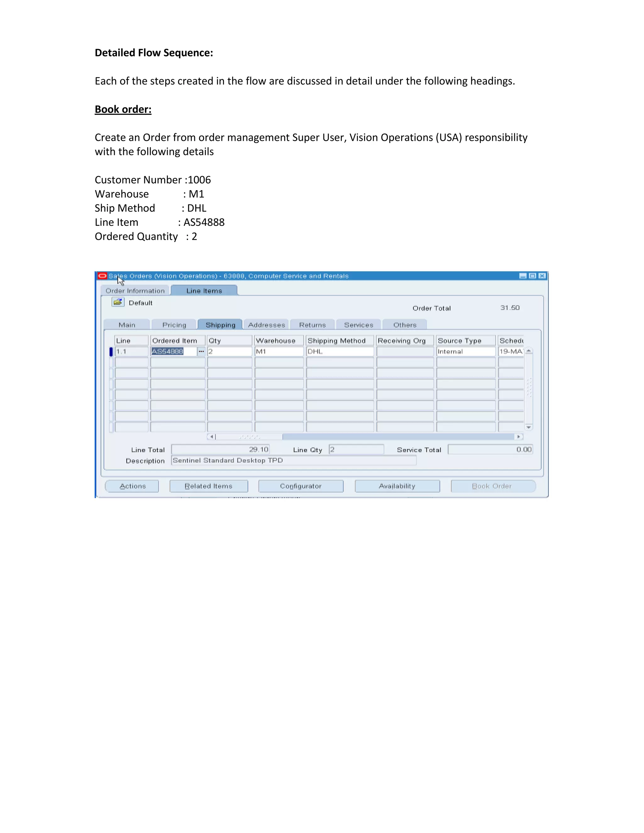Click the Book order: underlined heading
This screenshot has height=833, width=644.
point(123,109)
